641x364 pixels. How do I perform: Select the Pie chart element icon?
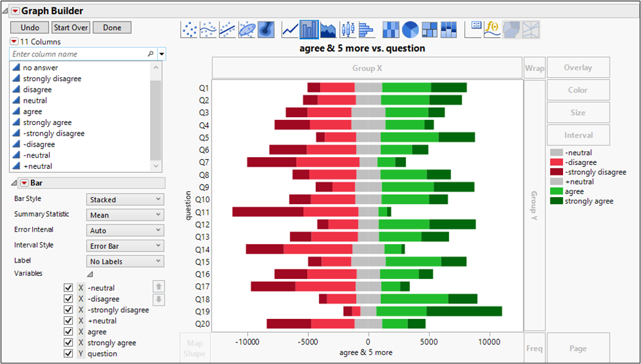tap(411, 29)
